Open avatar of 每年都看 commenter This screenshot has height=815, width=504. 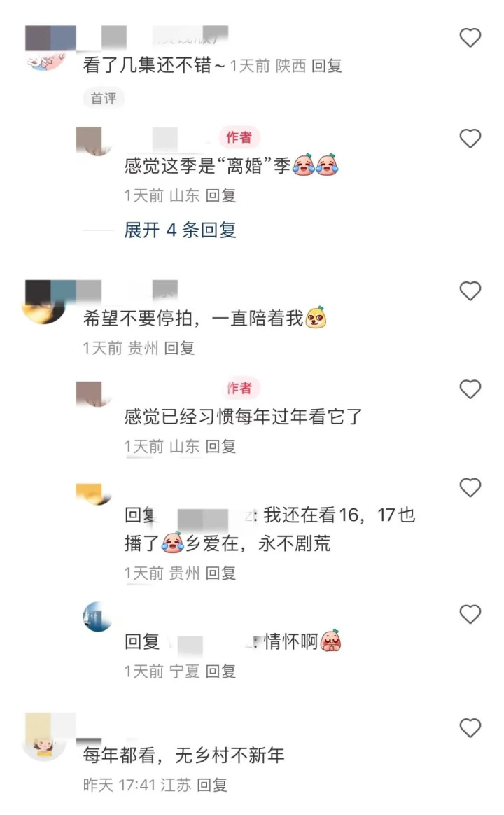[44, 737]
